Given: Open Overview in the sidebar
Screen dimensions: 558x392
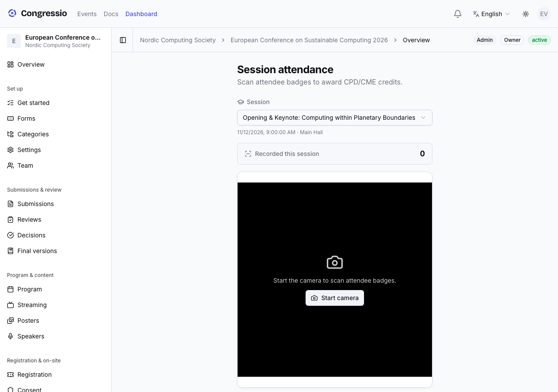Looking at the screenshot, I should point(55,64).
